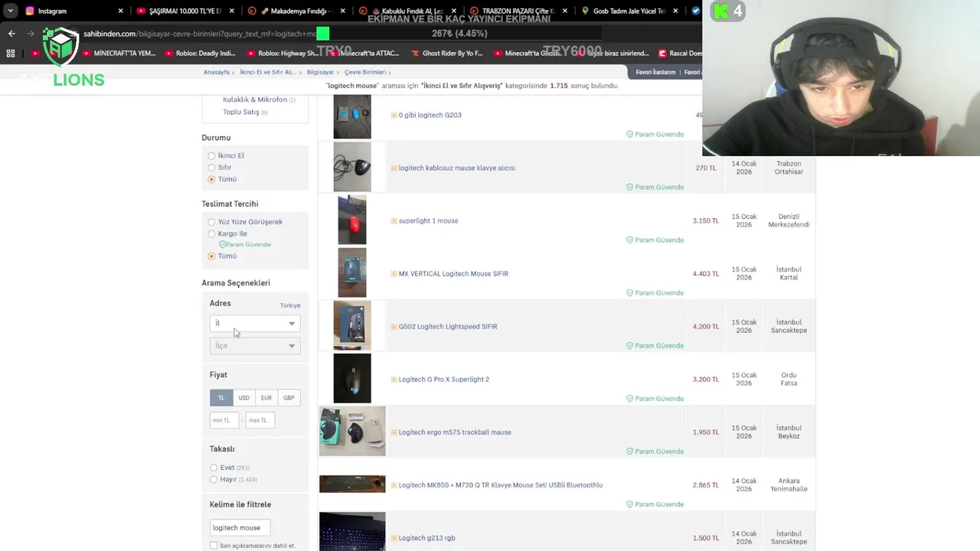Click the sahibinden.com address bar

pyautogui.click(x=199, y=34)
